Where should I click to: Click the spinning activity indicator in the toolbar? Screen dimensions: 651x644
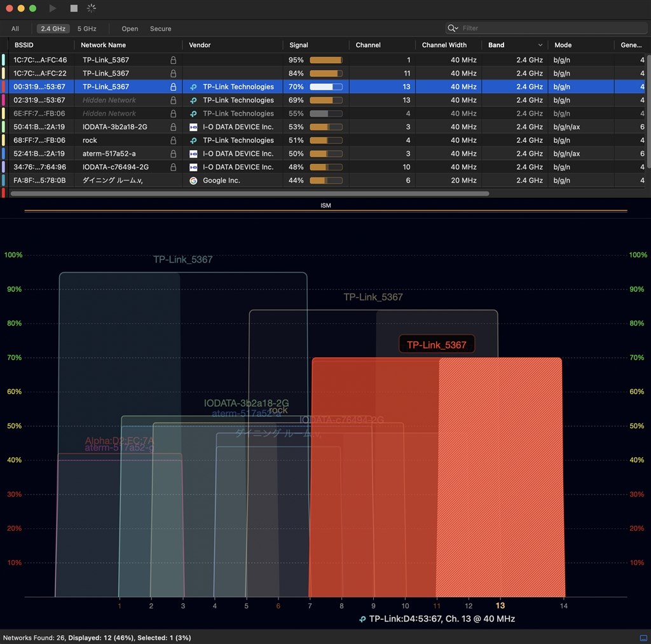[x=92, y=8]
